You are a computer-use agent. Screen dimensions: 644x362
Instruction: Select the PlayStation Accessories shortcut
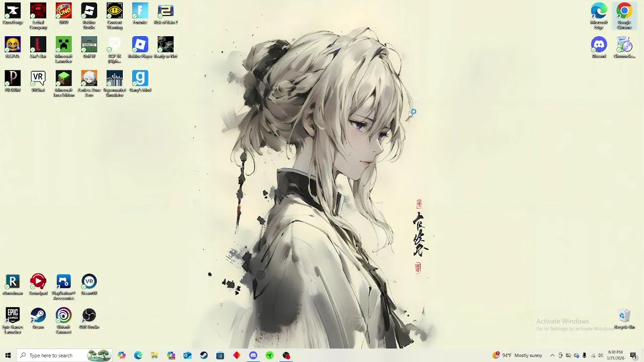tap(63, 287)
